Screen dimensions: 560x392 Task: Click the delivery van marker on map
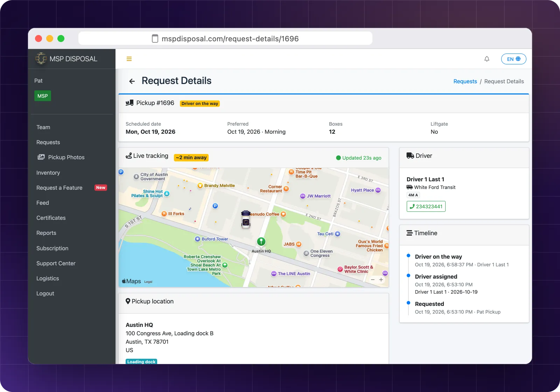(246, 219)
